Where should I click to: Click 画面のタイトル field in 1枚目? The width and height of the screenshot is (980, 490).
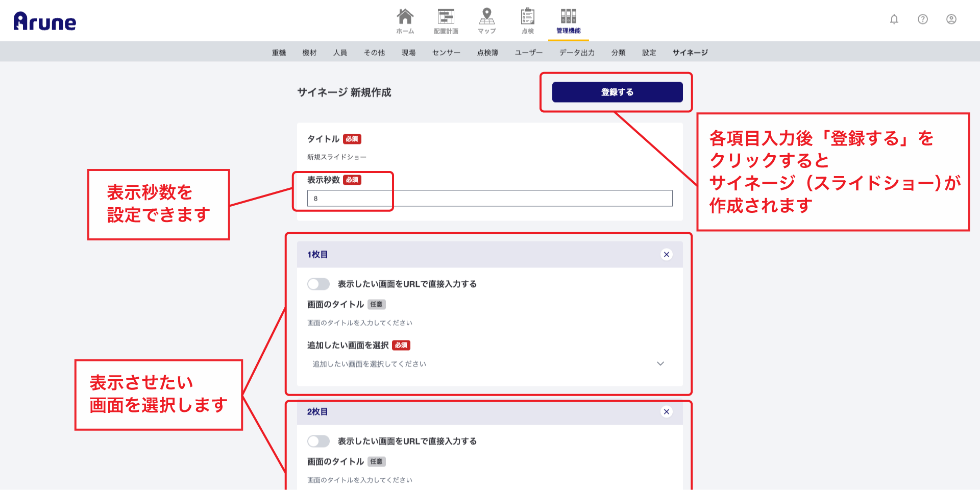(489, 323)
